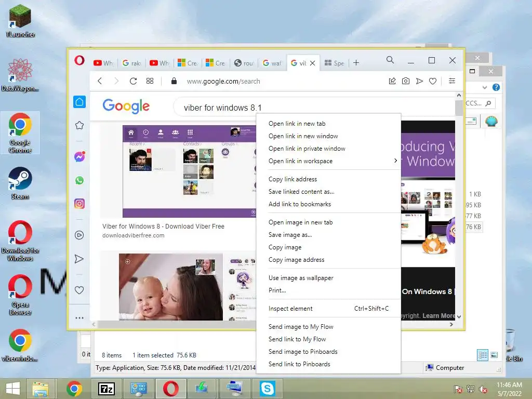The image size is (532, 399).
Task: Go back with the browser back arrow
Action: coord(100,81)
